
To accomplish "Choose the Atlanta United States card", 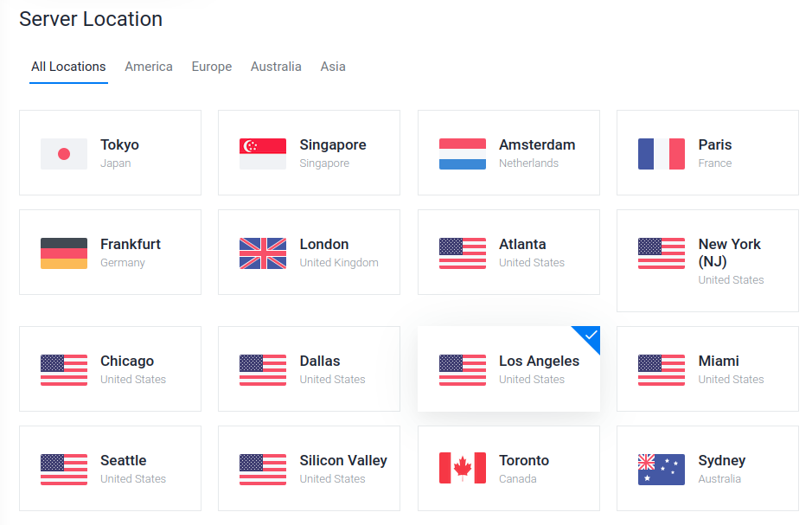I will (508, 253).
